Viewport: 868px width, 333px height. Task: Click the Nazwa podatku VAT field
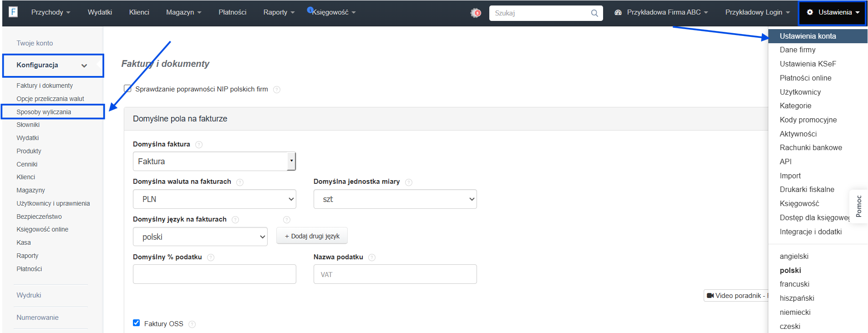pyautogui.click(x=395, y=274)
